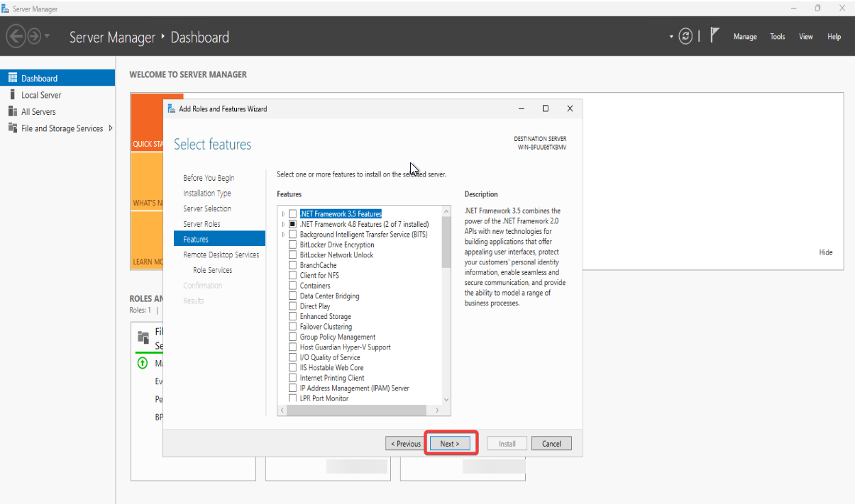Expand File and Storage Services submenu arrow
Viewport: 855px width, 504px height.
coord(110,128)
